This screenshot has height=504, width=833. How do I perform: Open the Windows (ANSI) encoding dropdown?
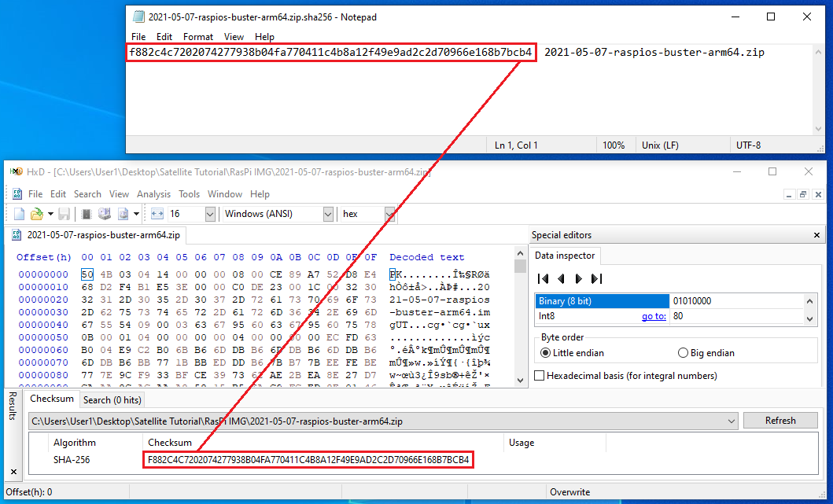pos(328,214)
